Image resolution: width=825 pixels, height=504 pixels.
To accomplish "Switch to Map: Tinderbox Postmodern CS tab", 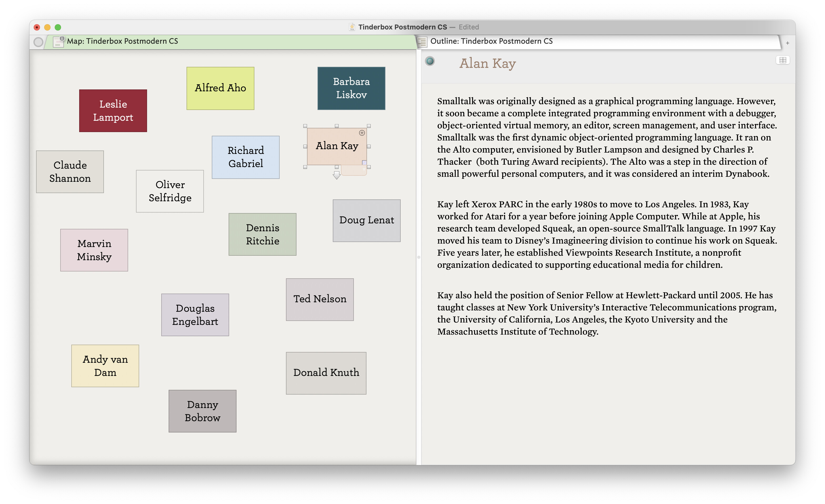I will 123,41.
